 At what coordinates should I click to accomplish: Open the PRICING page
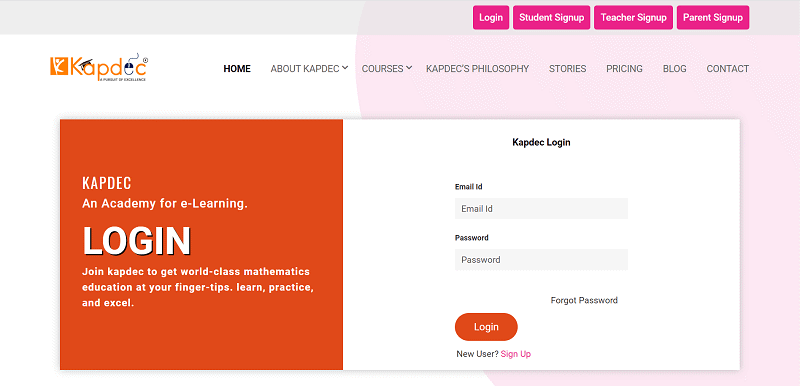coord(624,69)
